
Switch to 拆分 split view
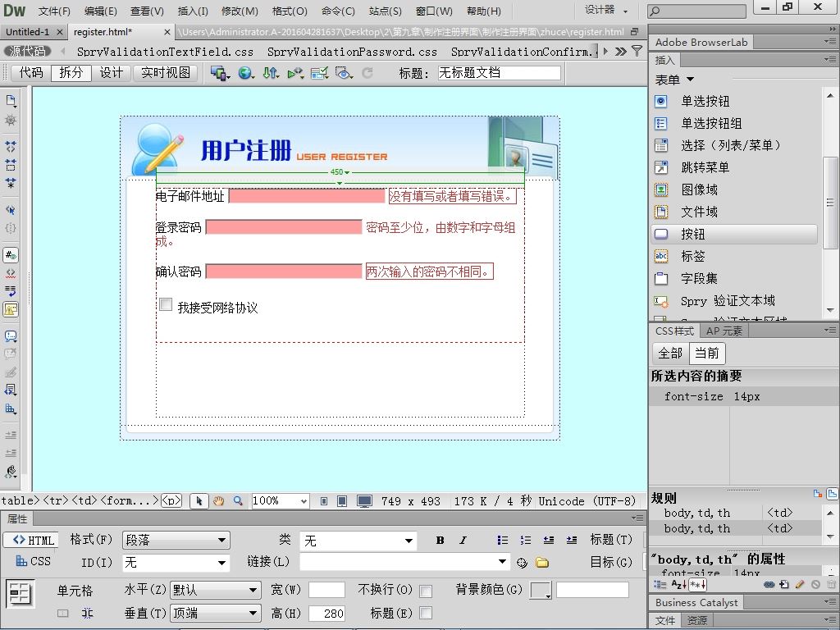tap(71, 72)
